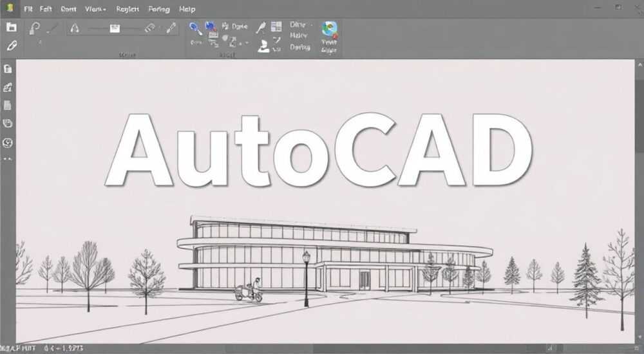
Task: Open the 'Foring' menu
Action: (x=159, y=8)
